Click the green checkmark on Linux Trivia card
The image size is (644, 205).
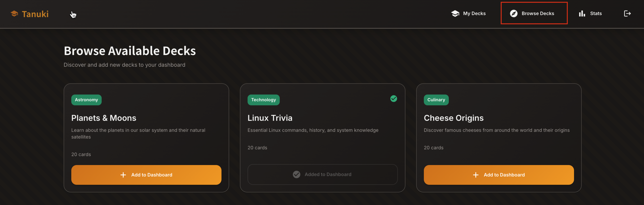[x=393, y=99]
